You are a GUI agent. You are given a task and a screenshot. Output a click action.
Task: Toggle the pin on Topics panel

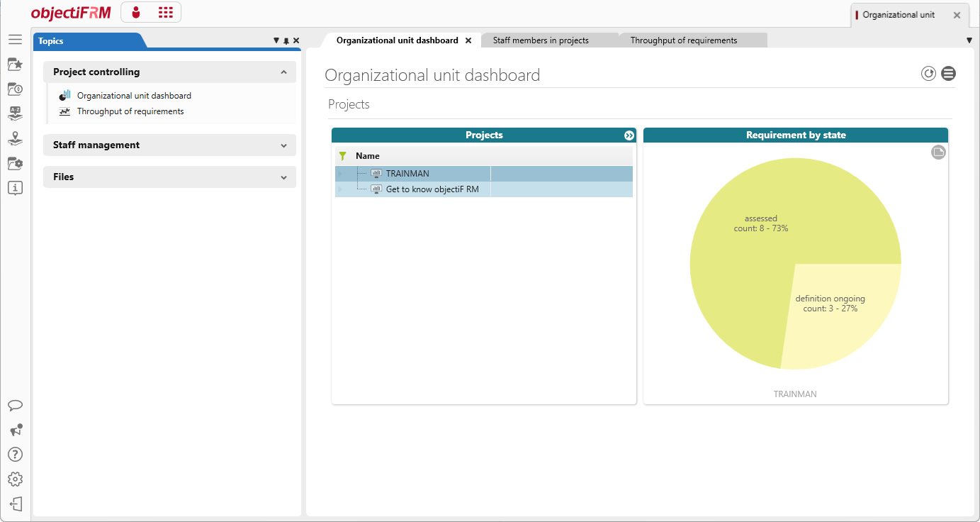coord(286,41)
